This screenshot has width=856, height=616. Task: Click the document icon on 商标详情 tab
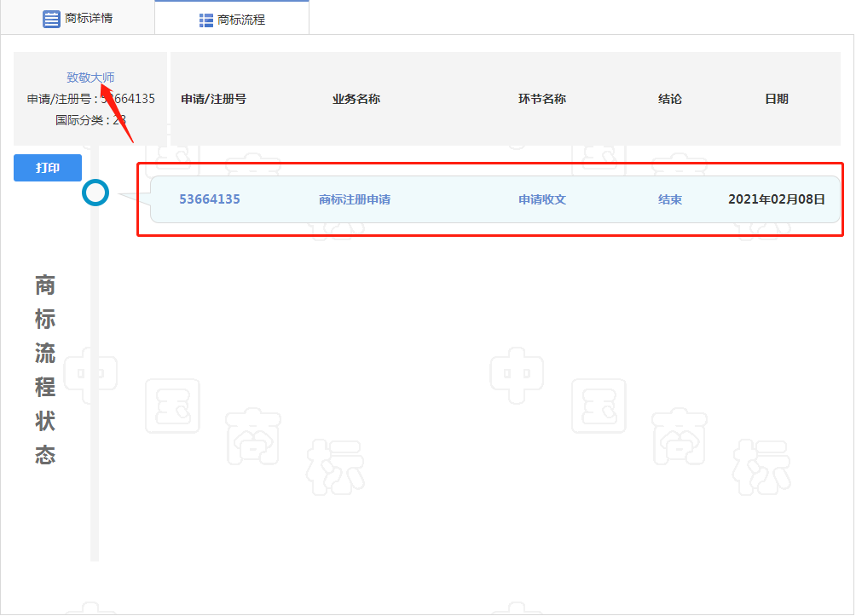(51, 19)
